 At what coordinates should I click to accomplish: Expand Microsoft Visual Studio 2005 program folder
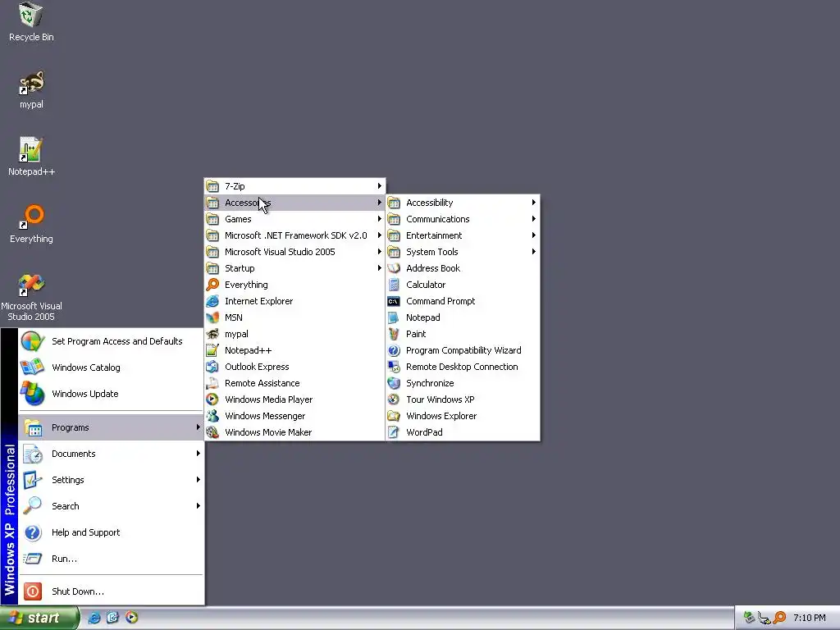(294, 252)
